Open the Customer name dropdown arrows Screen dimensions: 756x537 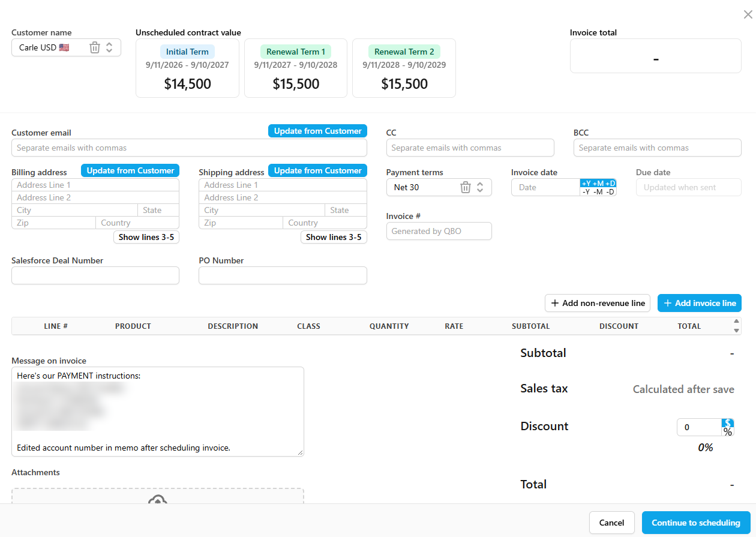coord(109,47)
